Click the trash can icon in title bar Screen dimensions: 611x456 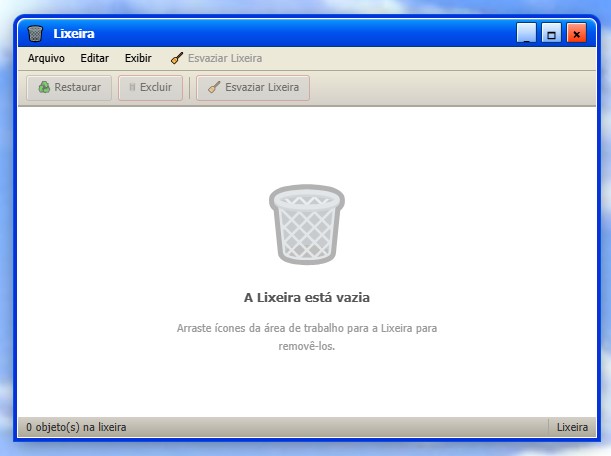(x=36, y=34)
